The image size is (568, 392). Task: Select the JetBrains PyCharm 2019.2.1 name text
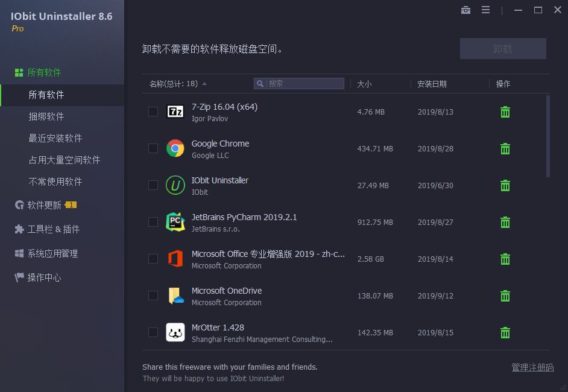click(x=244, y=217)
